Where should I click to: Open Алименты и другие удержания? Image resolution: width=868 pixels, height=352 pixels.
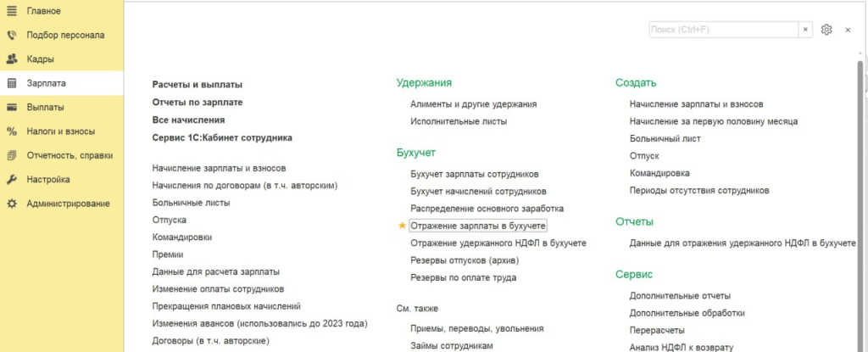(x=473, y=104)
